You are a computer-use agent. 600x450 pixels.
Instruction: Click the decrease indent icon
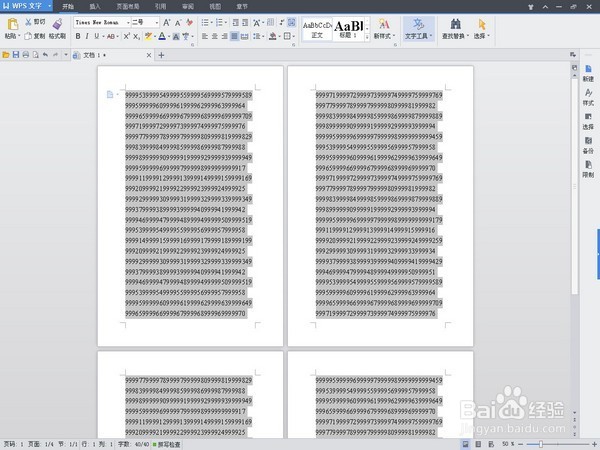(235, 23)
